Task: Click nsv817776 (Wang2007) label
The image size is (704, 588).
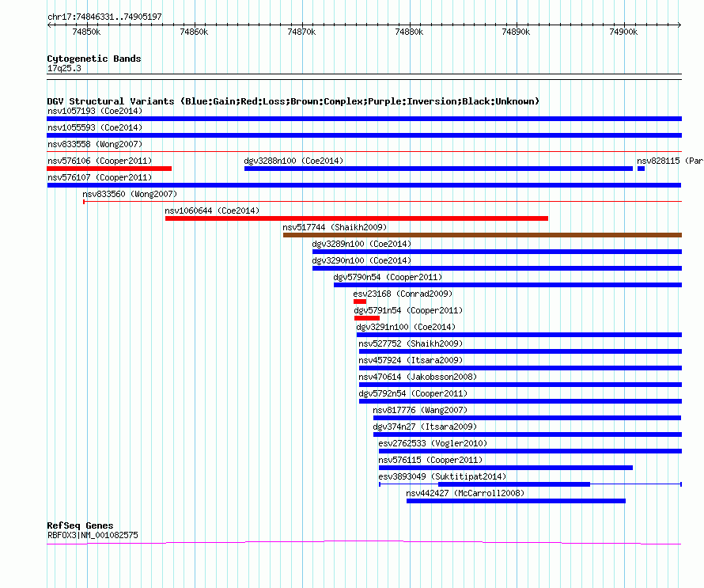Action: (420, 410)
